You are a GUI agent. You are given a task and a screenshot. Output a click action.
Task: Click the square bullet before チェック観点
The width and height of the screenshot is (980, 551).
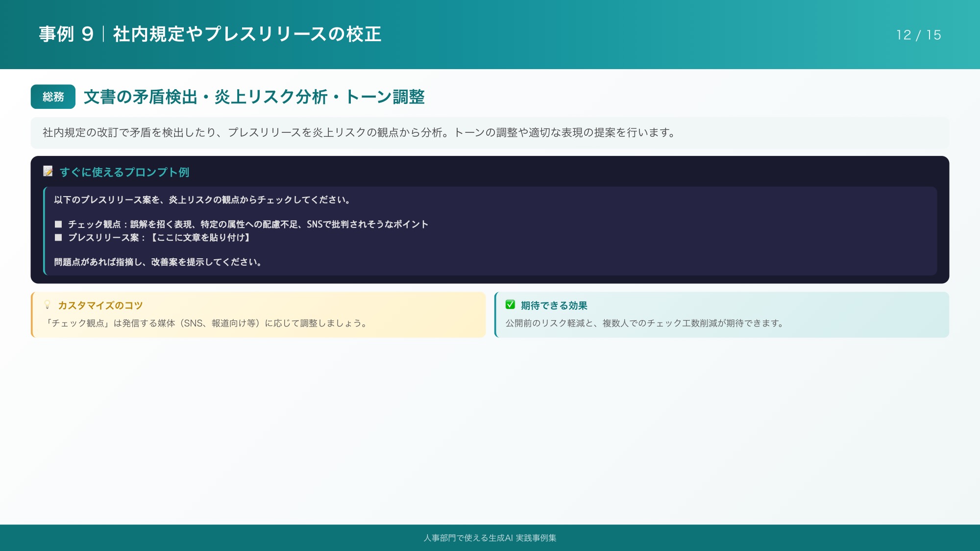(58, 224)
